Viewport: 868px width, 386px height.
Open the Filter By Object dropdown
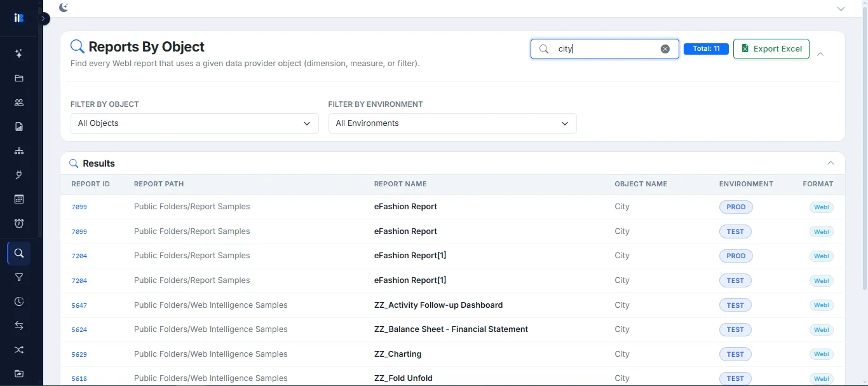194,123
